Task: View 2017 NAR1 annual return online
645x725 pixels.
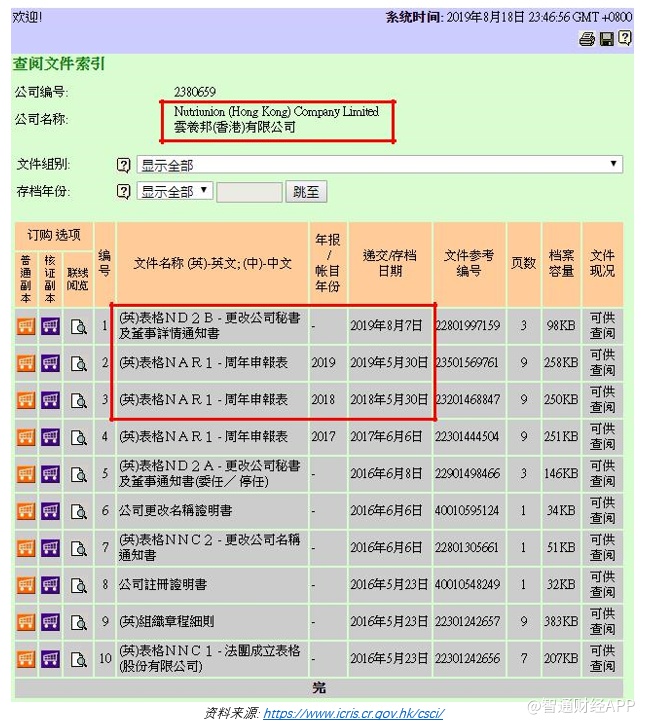Action: tap(79, 437)
